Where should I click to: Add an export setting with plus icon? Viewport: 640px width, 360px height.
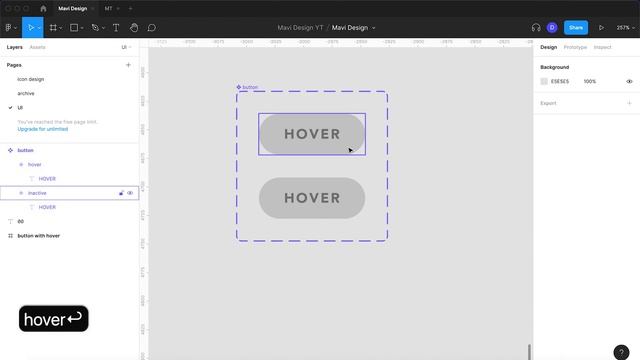point(629,103)
